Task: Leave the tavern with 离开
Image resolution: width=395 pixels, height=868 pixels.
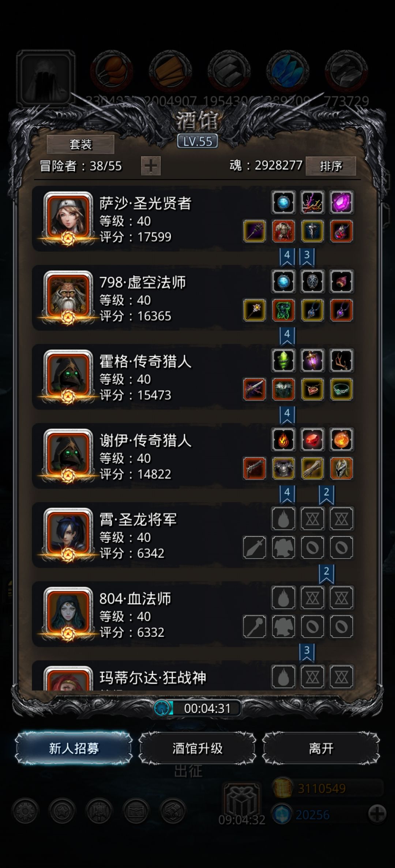Action: click(x=321, y=748)
